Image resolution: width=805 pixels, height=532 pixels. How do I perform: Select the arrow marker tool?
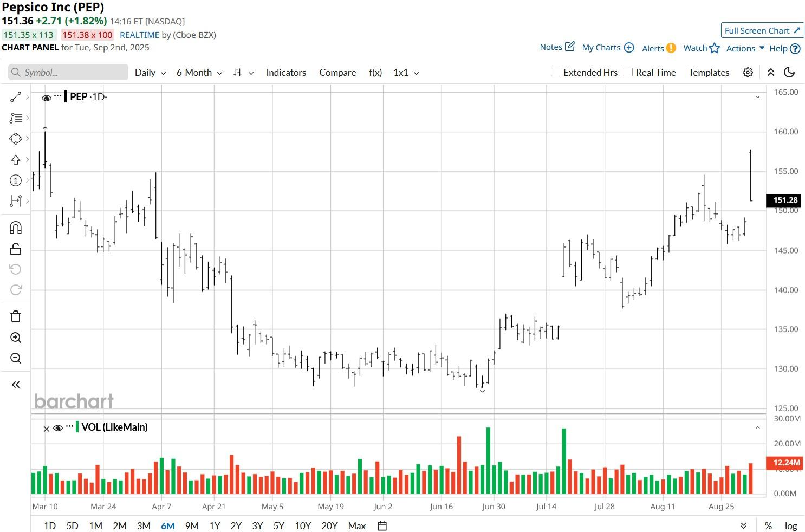click(16, 159)
